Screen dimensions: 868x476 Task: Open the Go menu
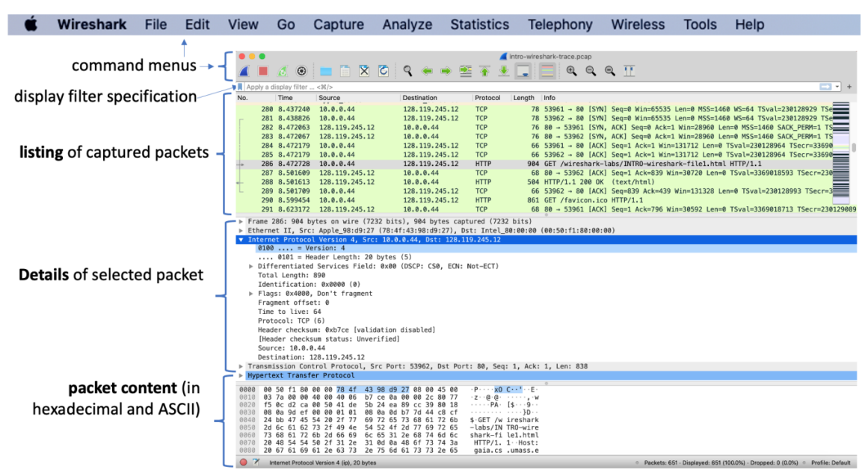pyautogui.click(x=286, y=25)
